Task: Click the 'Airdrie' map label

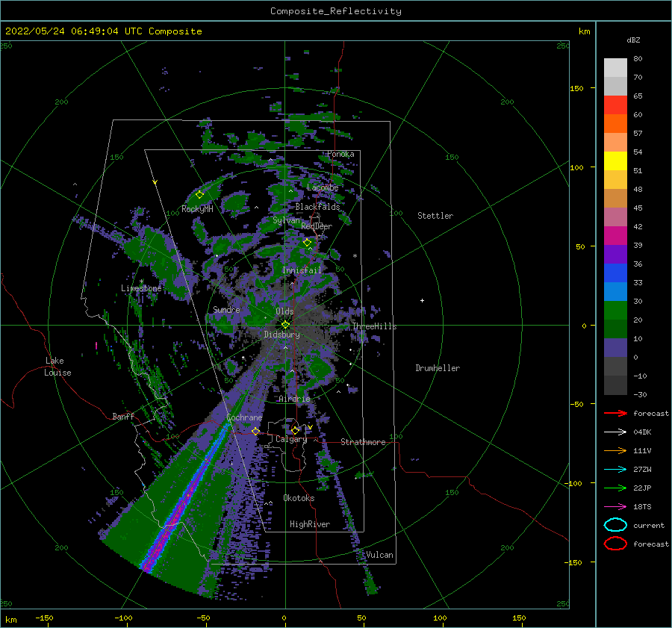Action: 294,399
